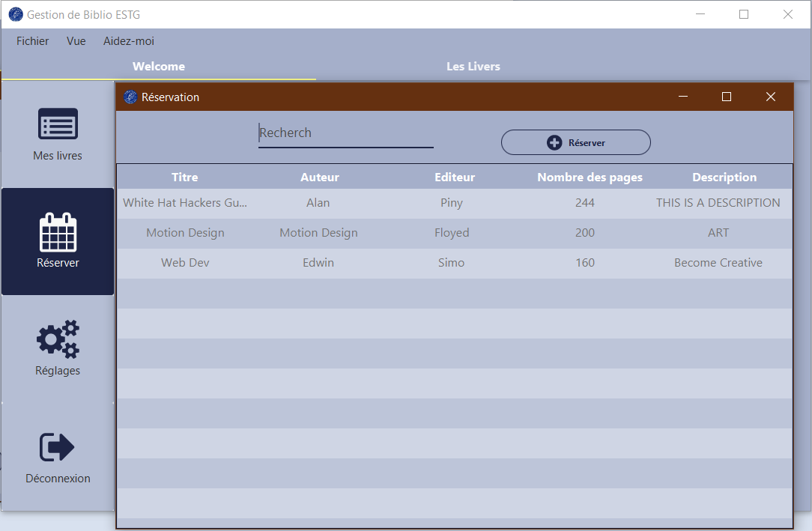Click the Déconnexion logout arrow icon
Screen dimensions: 812x531
57,446
